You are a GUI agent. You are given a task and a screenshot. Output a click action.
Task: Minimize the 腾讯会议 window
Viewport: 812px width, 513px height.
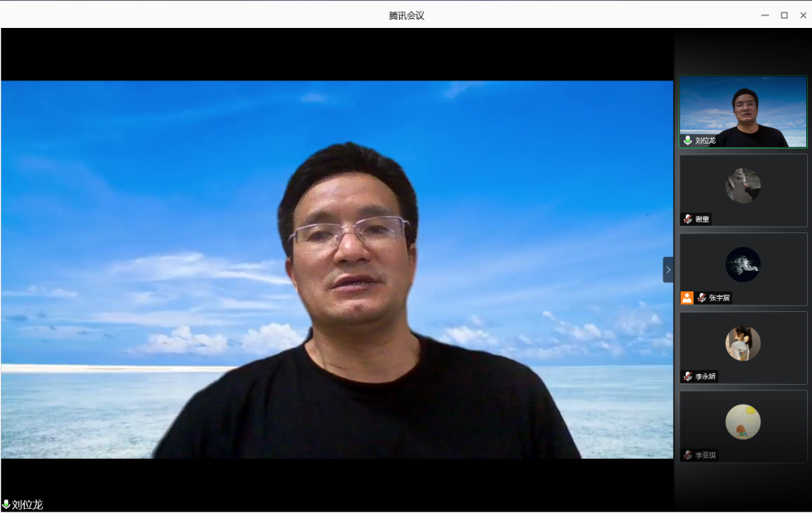(x=764, y=15)
